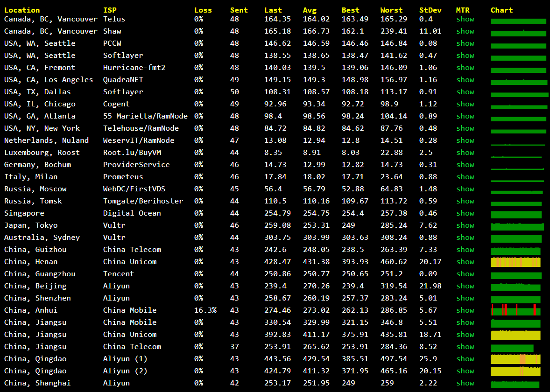Click the 37 sent value for China Telecom Jiangsu
Image resolution: width=550 pixels, height=392 pixels.
[x=235, y=347]
